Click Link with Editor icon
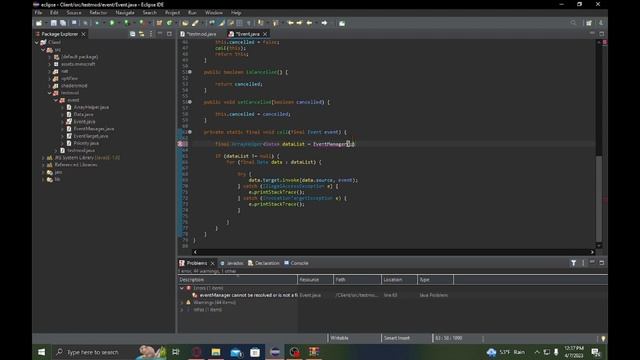The width and height of the screenshot is (640, 360). [x=141, y=34]
